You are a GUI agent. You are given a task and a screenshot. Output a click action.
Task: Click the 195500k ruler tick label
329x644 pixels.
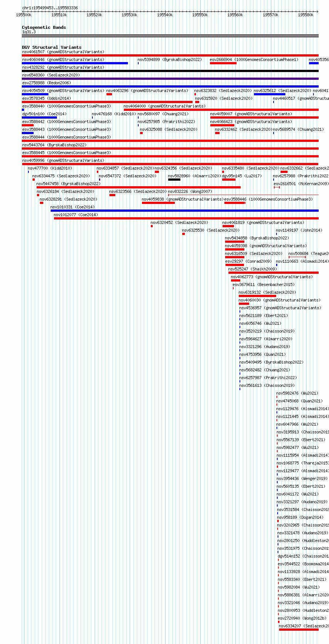tap(24, 15)
